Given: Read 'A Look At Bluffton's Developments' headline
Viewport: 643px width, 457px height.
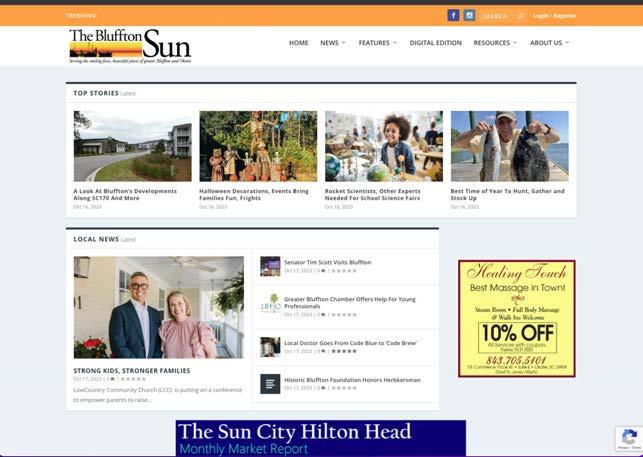Looking at the screenshot, I should tap(125, 194).
